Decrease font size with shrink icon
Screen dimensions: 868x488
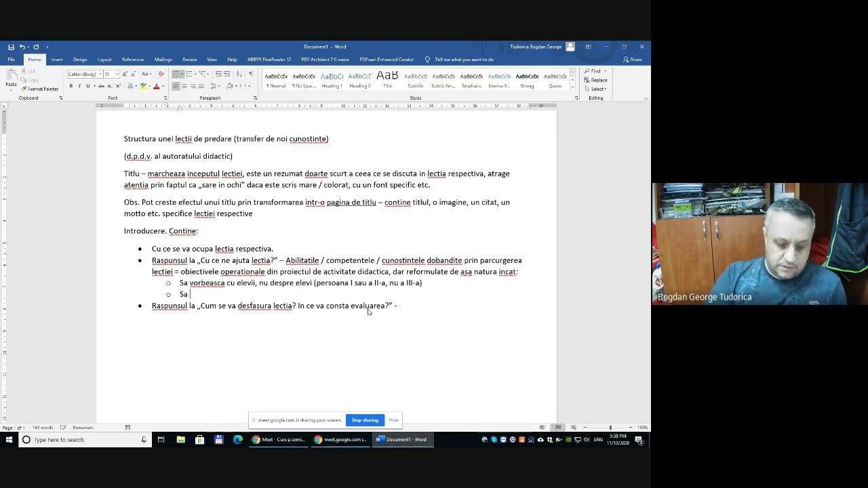point(133,74)
